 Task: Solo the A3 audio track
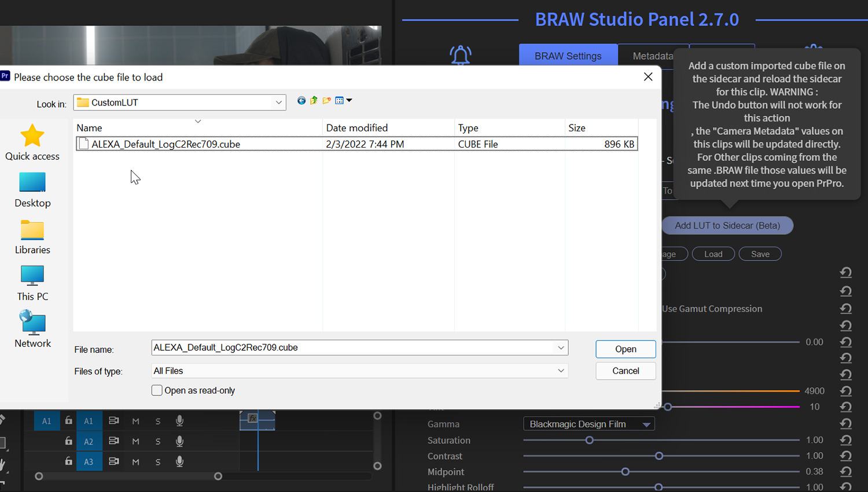[157, 461]
